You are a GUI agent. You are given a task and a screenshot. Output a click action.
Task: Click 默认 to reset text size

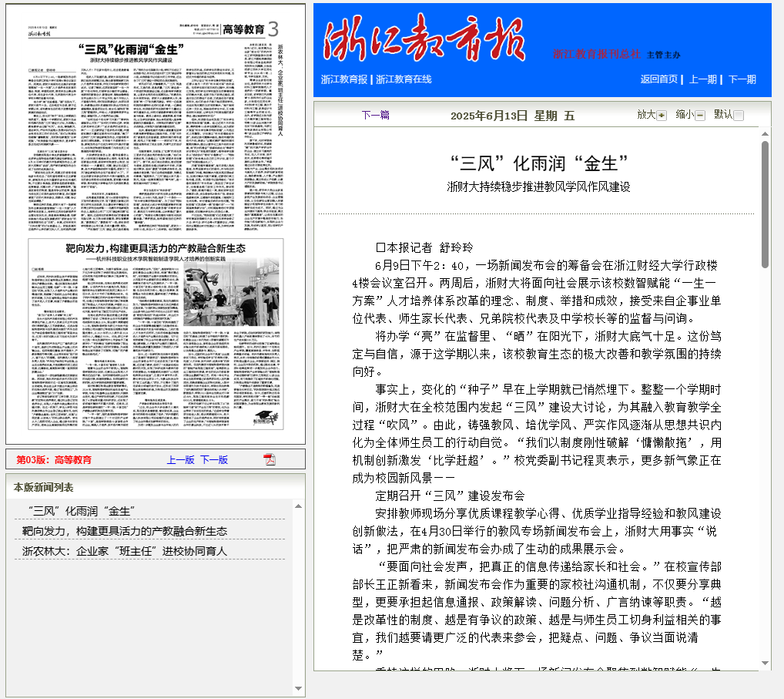[x=723, y=115]
